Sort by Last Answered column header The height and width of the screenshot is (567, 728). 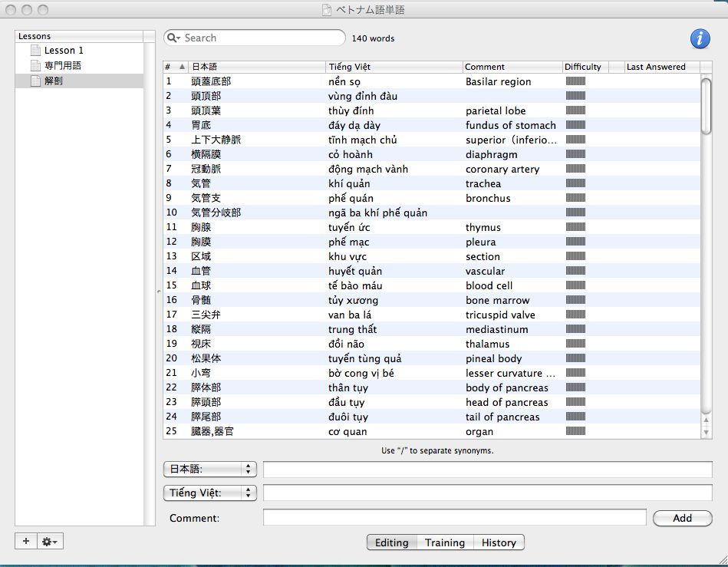pyautogui.click(x=661, y=67)
